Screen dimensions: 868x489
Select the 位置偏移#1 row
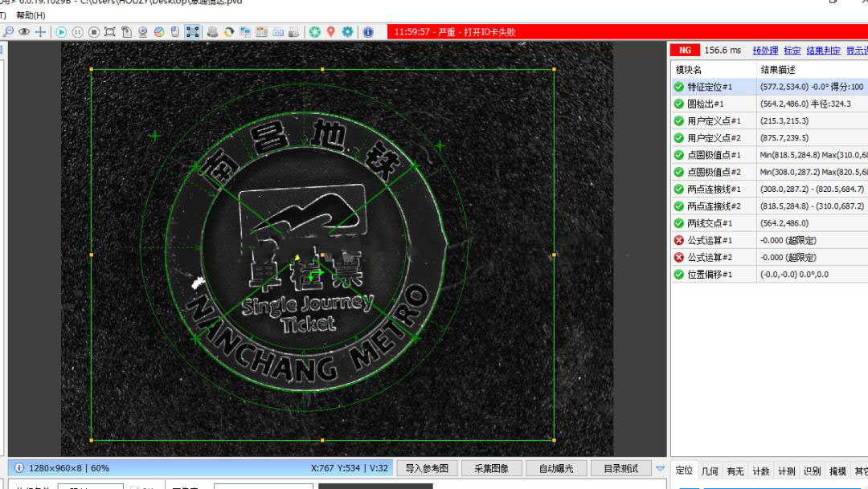point(769,275)
